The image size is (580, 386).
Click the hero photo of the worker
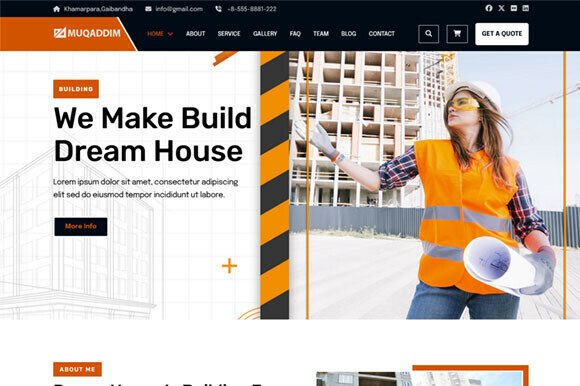tap(434, 185)
